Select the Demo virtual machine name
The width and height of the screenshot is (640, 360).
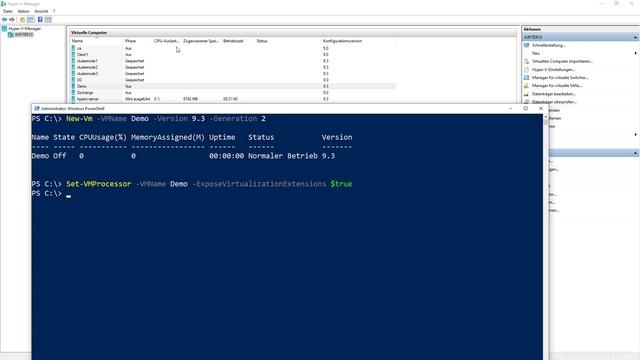[x=82, y=87]
